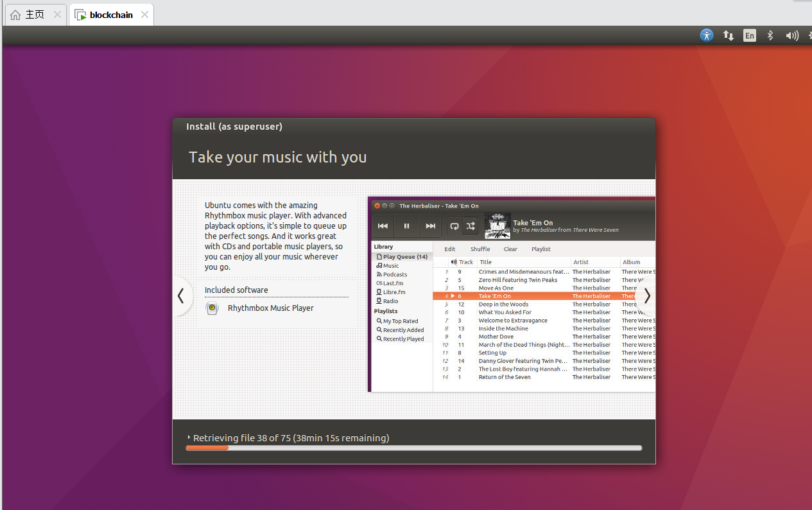Viewport: 812px width, 510px height.
Task: Select track Return of the Seven
Action: pos(544,377)
